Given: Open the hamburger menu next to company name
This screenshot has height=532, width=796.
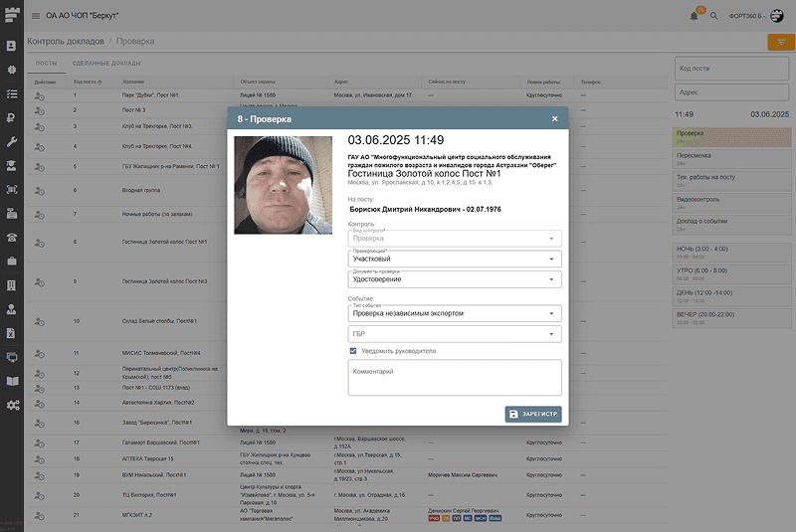Looking at the screenshot, I should (x=36, y=16).
